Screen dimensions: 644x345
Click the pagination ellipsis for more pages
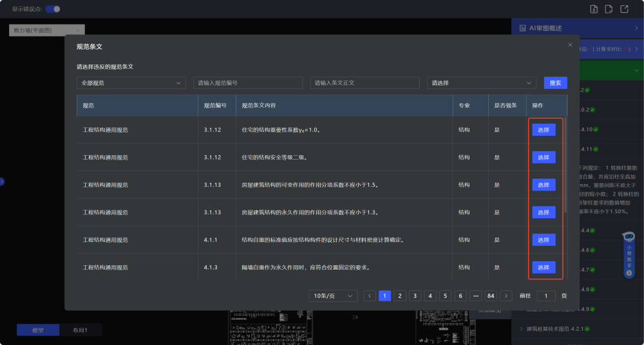coord(476,295)
